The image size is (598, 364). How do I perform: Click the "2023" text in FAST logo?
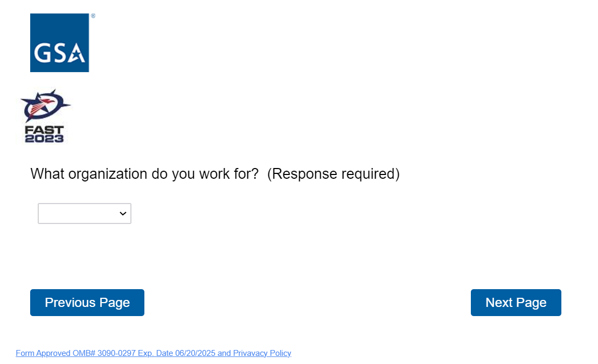(x=44, y=138)
